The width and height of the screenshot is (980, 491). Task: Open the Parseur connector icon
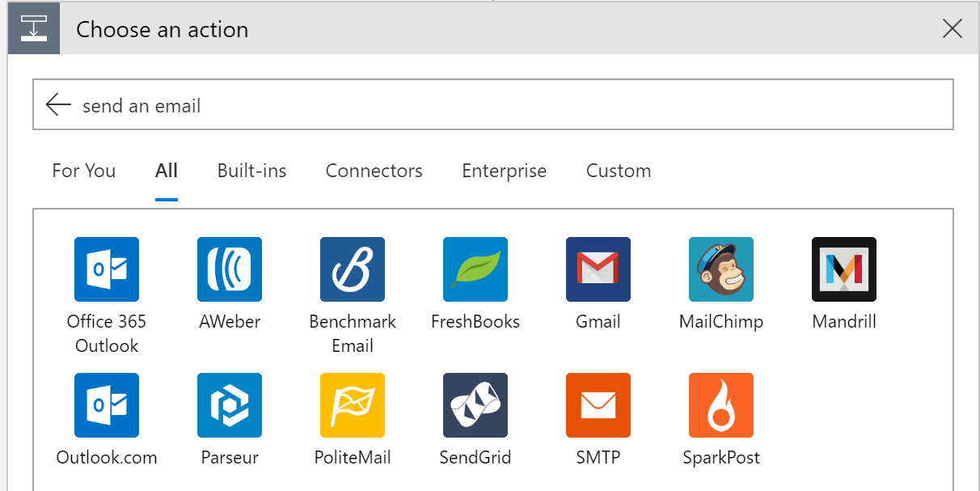tap(230, 405)
